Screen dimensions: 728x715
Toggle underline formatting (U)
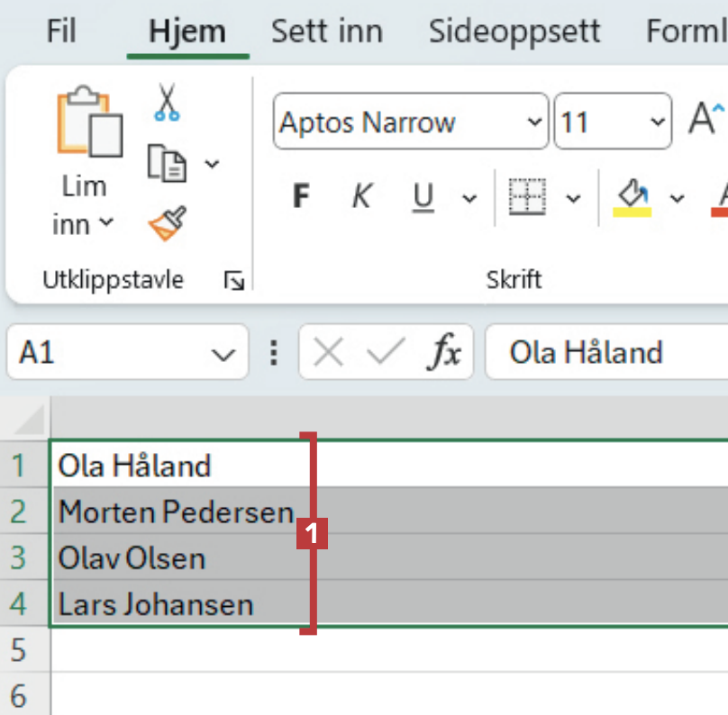(423, 196)
